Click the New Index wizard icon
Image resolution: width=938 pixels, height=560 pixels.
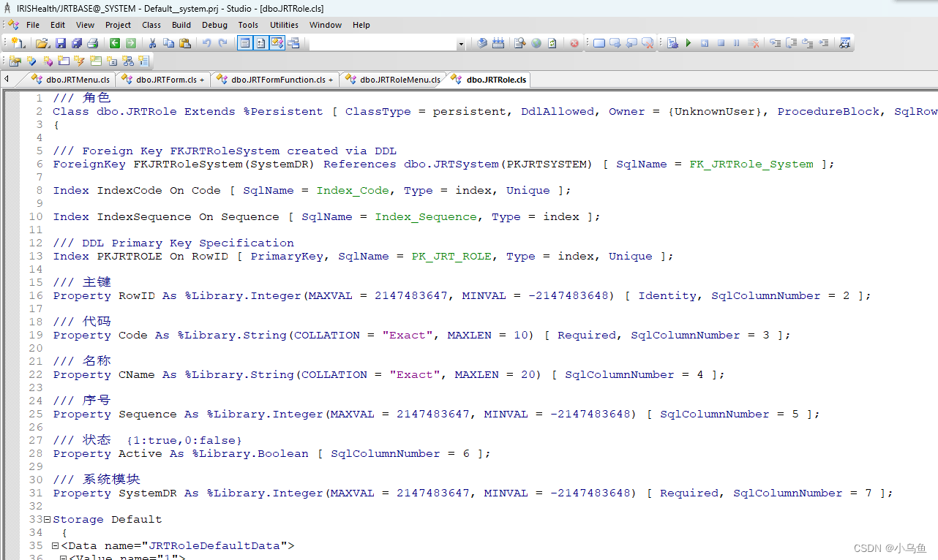point(95,61)
